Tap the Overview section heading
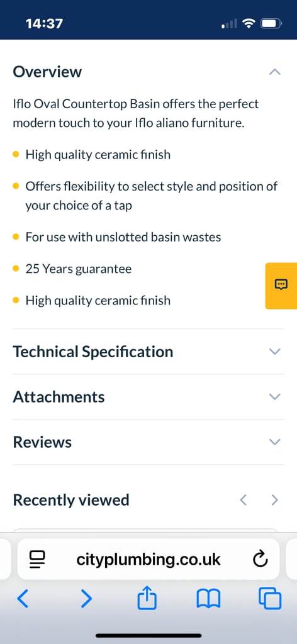The image size is (297, 644). (x=47, y=72)
